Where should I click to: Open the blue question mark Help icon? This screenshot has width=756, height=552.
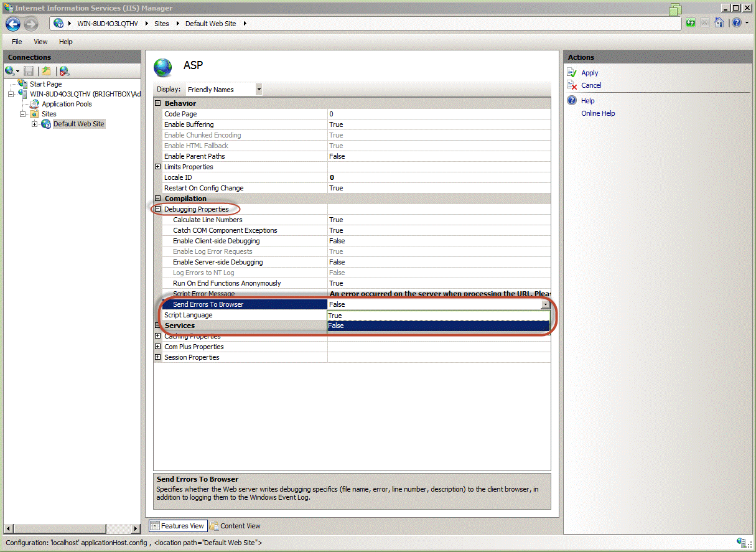point(737,23)
